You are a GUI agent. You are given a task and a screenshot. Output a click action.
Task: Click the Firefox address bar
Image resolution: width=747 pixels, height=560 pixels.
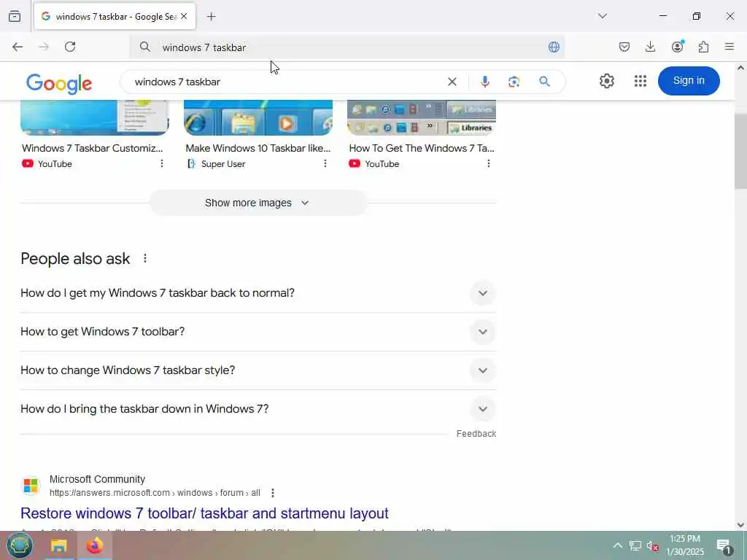coord(348,47)
